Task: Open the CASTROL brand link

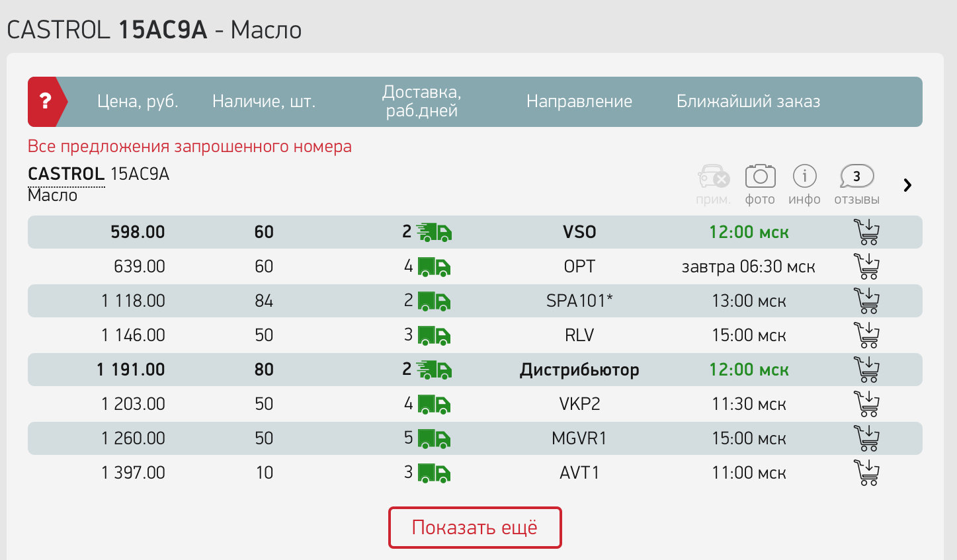Action: (x=66, y=174)
